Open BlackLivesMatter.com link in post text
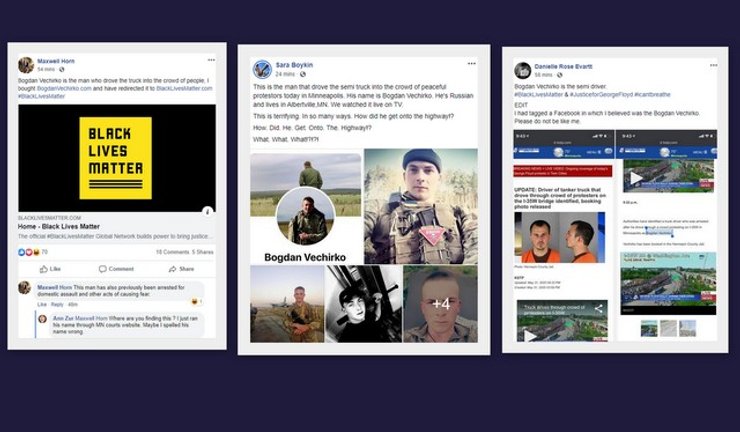This screenshot has height=432, width=740. [x=184, y=88]
